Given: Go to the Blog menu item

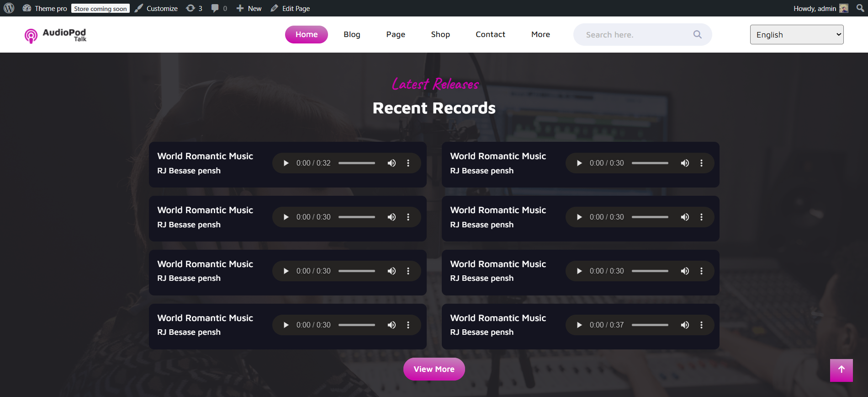Looking at the screenshot, I should 352,34.
